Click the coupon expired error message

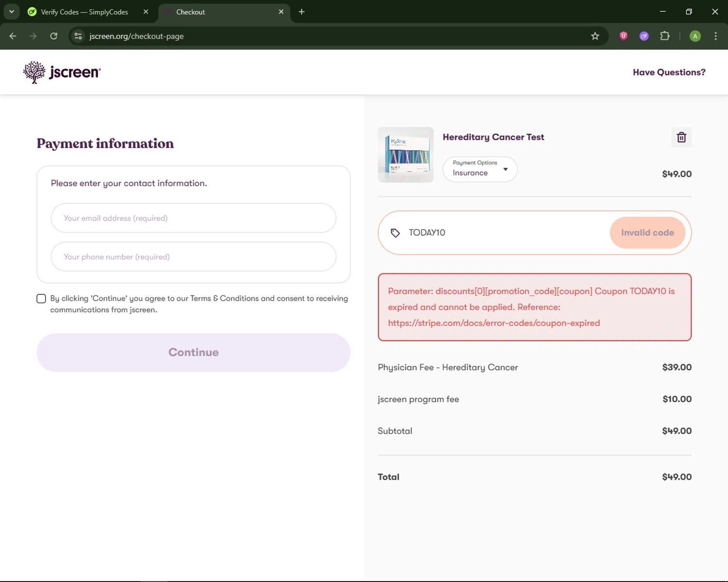[x=535, y=307]
